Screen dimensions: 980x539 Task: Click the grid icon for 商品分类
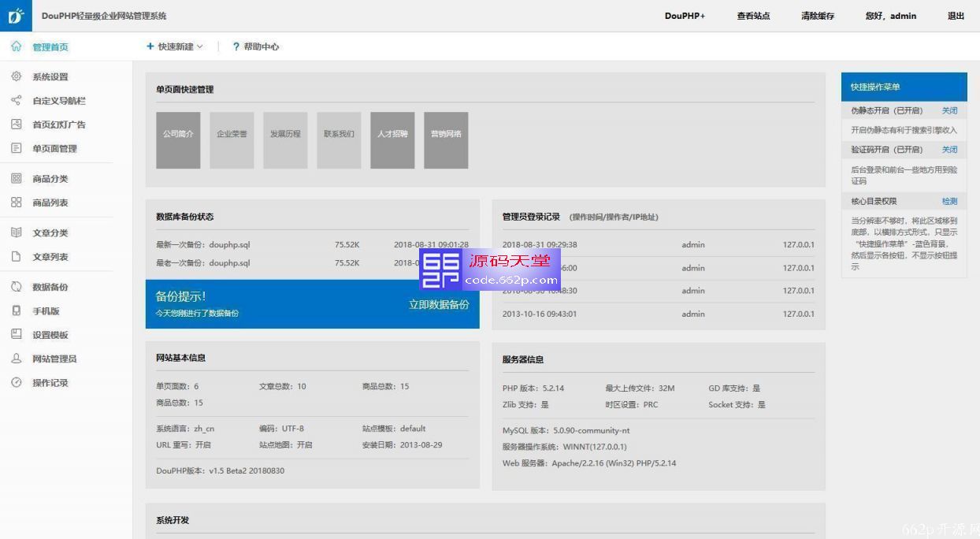coord(16,178)
